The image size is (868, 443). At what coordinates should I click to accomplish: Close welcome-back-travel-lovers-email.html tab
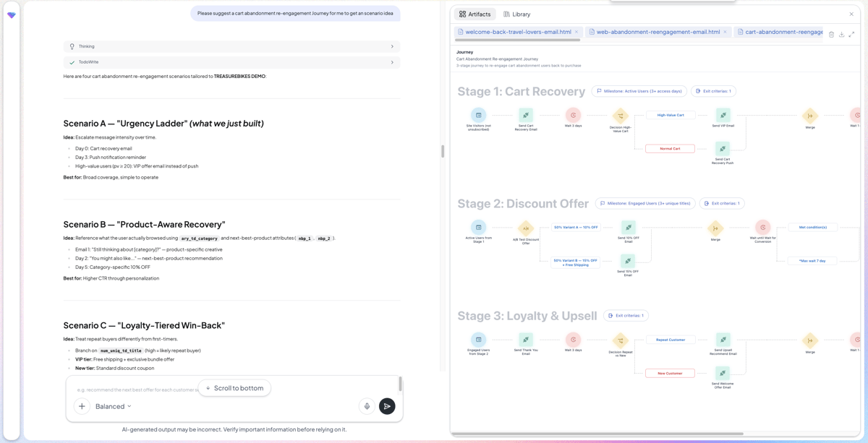click(x=576, y=32)
